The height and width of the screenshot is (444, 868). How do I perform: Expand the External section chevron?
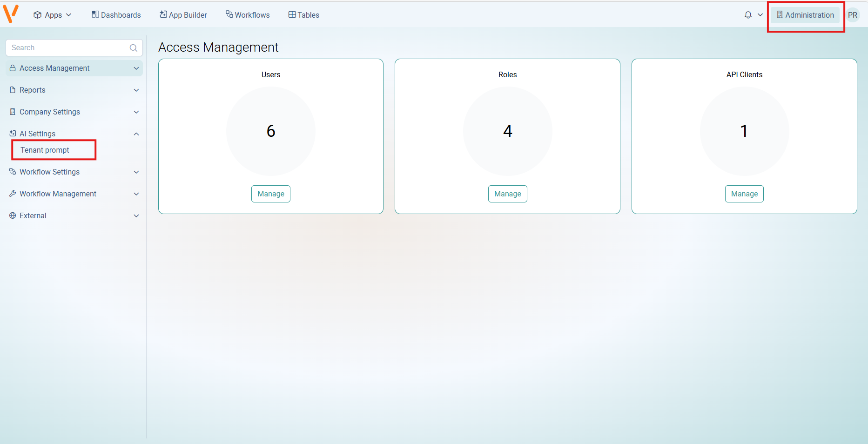[136, 216]
